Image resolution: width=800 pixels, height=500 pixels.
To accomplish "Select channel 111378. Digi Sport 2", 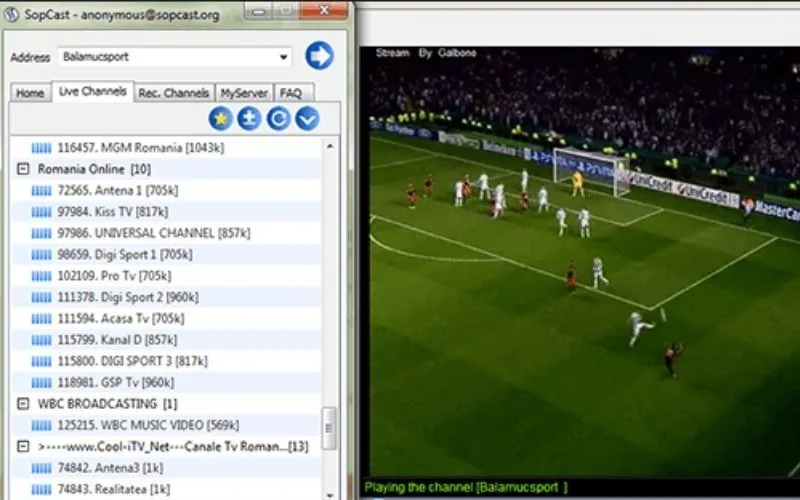I will point(128,297).
